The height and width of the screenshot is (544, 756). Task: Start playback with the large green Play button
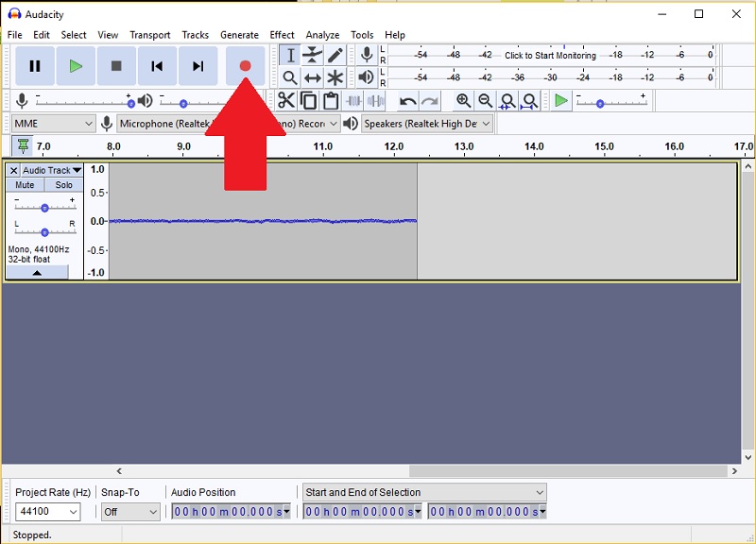click(76, 66)
